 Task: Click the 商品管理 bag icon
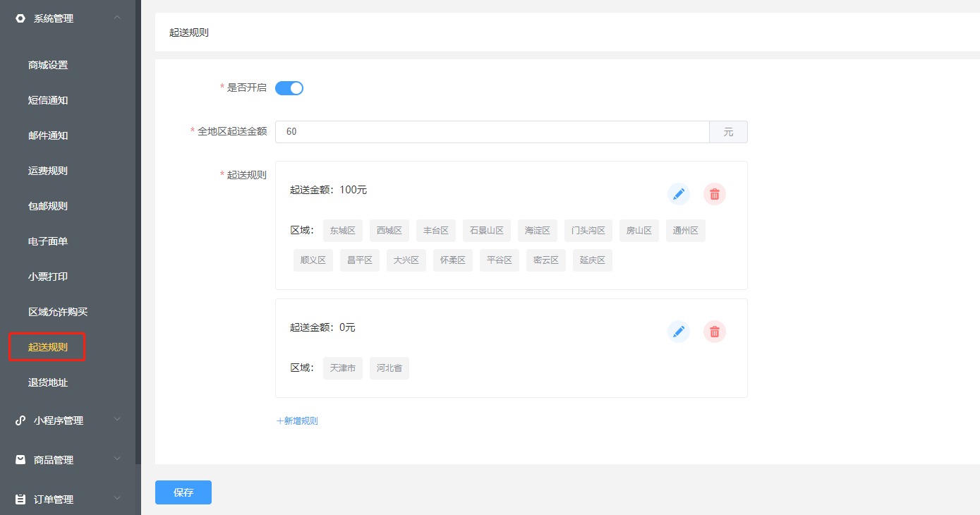20,460
